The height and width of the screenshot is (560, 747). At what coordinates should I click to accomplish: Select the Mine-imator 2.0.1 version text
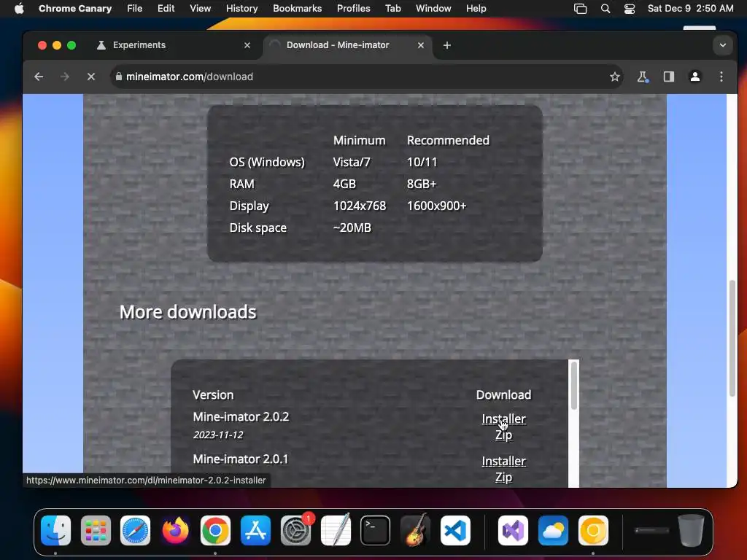(241, 459)
